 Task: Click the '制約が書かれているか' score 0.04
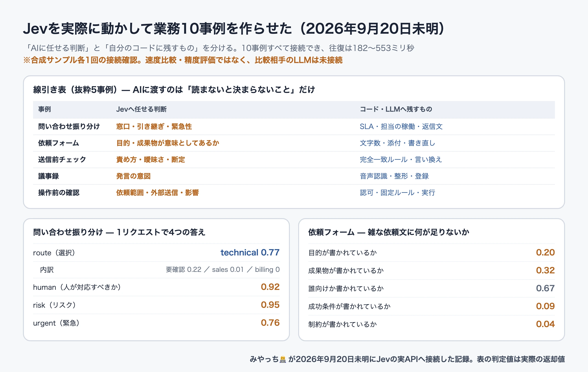545,324
